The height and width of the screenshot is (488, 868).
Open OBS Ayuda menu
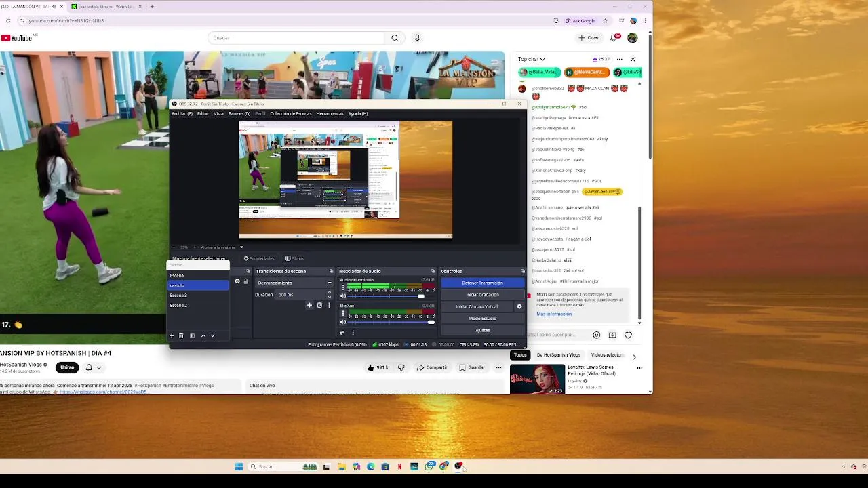[358, 113]
